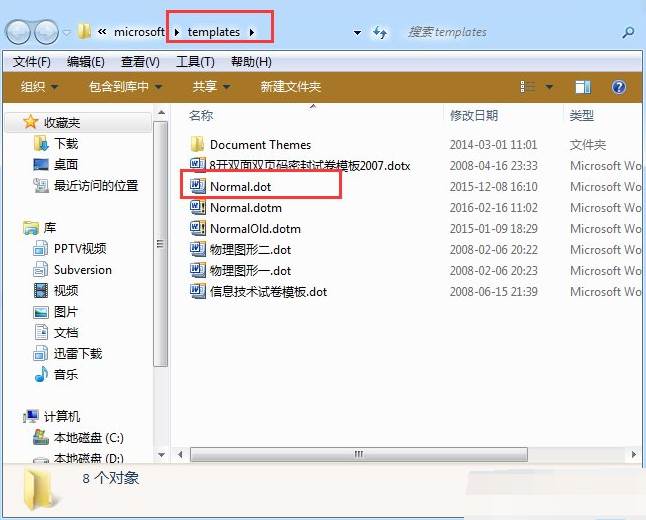Select the Normal.dotm file icon
The image size is (646, 520).
tap(198, 207)
